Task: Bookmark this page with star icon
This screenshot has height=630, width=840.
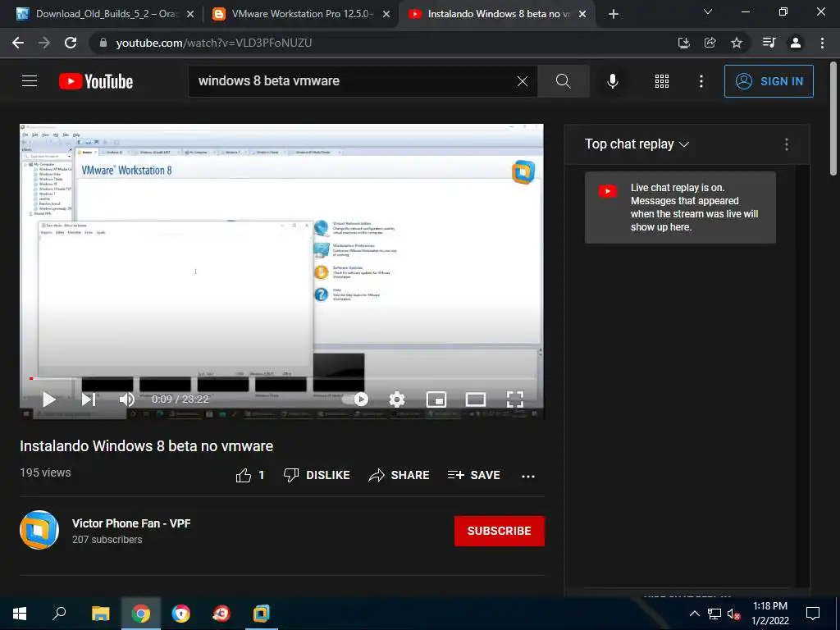Action: coord(737,43)
